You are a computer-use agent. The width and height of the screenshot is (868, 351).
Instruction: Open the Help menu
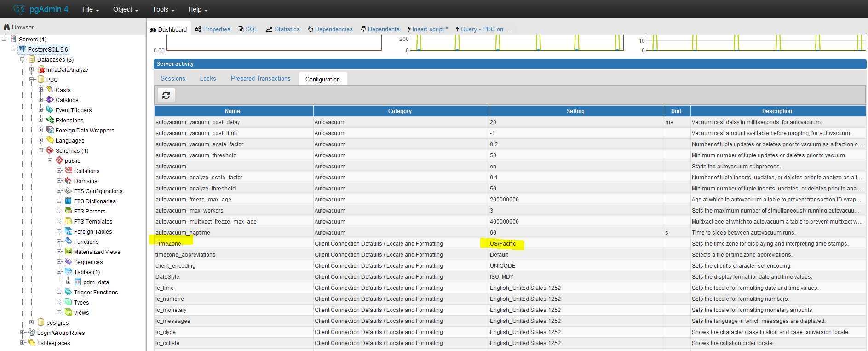coord(198,9)
